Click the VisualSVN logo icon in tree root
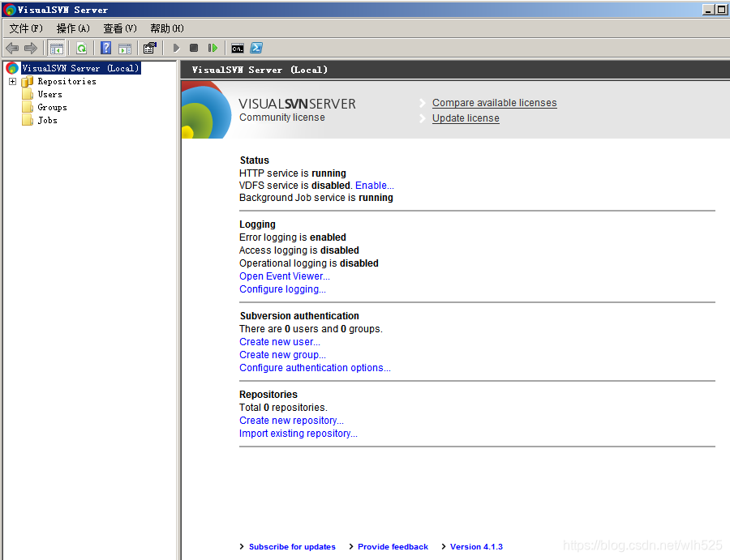Image resolution: width=730 pixels, height=560 pixels. [x=12, y=68]
